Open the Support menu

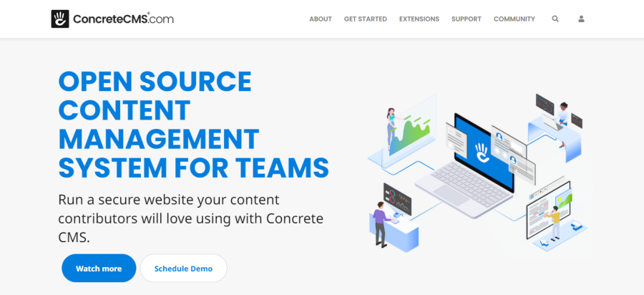466,19
